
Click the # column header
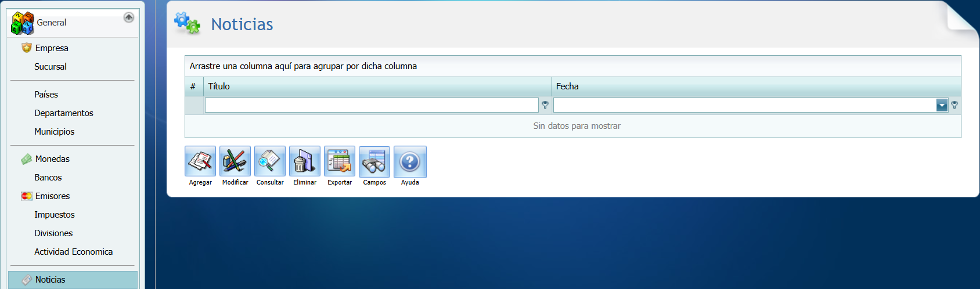click(x=194, y=86)
